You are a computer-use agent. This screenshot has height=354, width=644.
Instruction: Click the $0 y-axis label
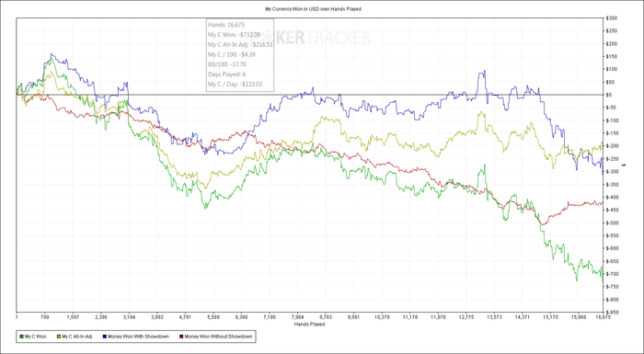click(610, 95)
